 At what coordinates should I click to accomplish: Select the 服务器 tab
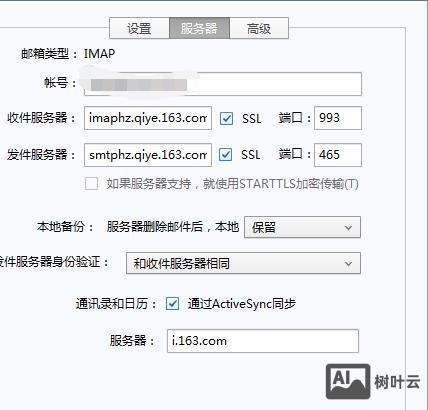click(x=199, y=28)
